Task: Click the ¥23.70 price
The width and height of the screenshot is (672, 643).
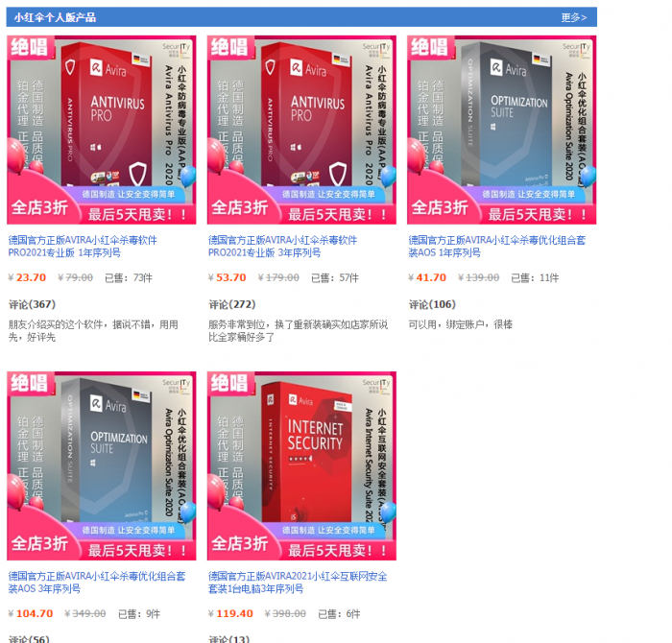Action: coord(28,277)
